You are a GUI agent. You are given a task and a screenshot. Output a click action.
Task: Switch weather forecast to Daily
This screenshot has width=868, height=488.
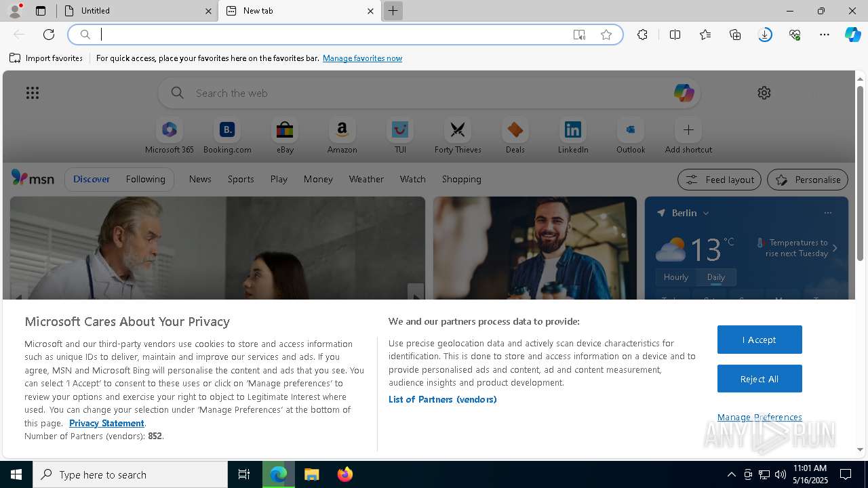715,277
